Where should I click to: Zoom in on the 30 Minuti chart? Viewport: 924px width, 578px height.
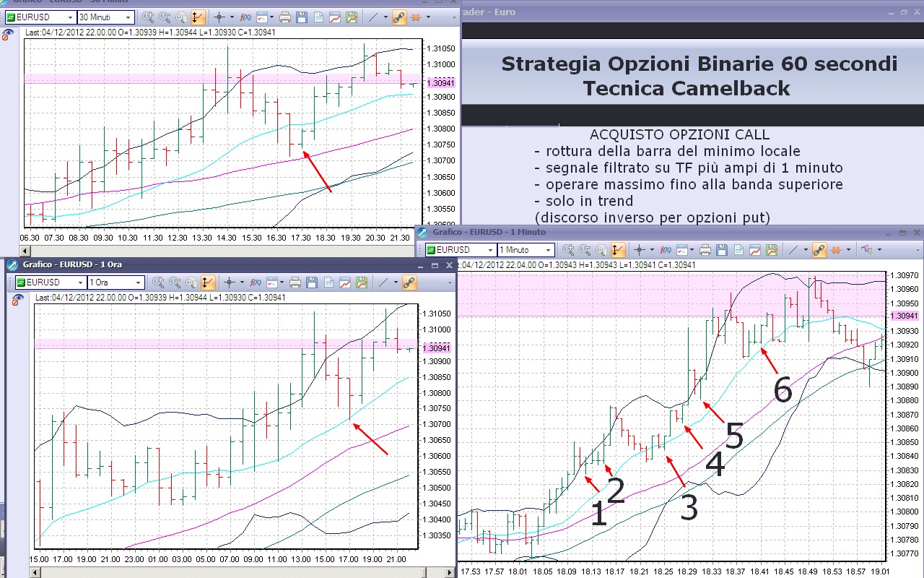(149, 17)
